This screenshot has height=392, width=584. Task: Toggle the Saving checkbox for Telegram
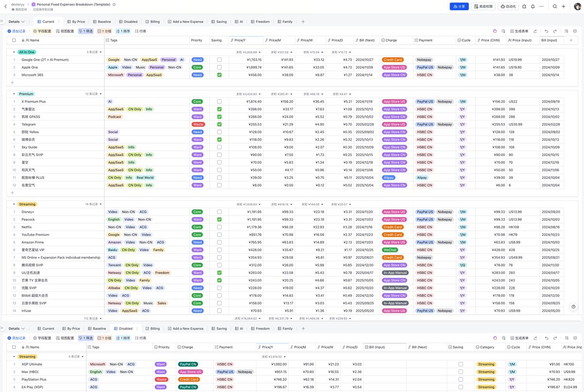pyautogui.click(x=219, y=125)
